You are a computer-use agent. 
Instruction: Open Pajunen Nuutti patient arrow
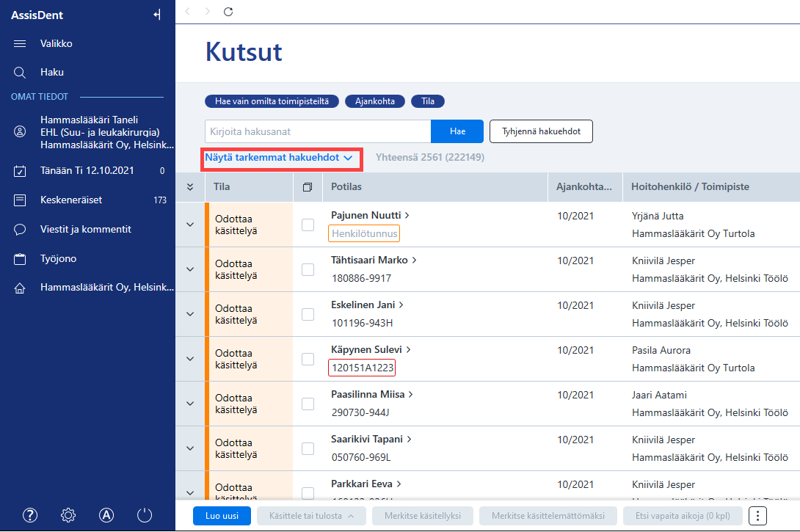pyautogui.click(x=407, y=216)
